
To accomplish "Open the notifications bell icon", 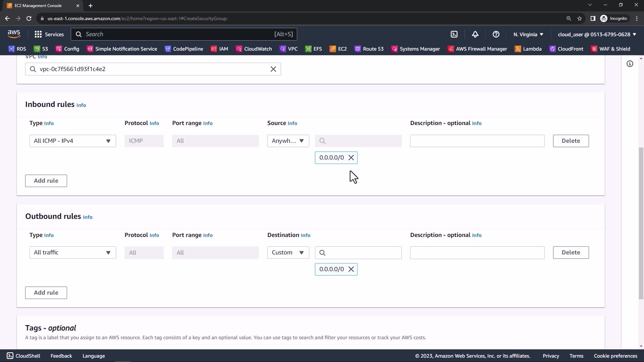I will [475, 34].
